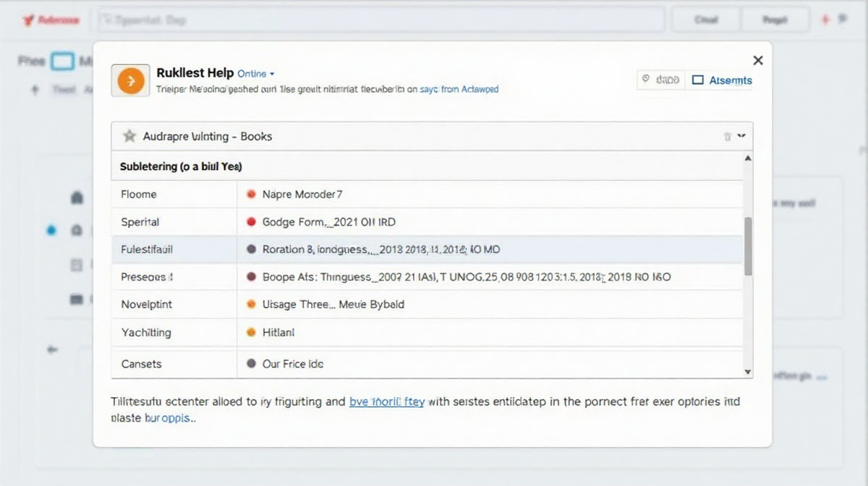Select the Novelptint row label
868x486 pixels.
pos(147,304)
